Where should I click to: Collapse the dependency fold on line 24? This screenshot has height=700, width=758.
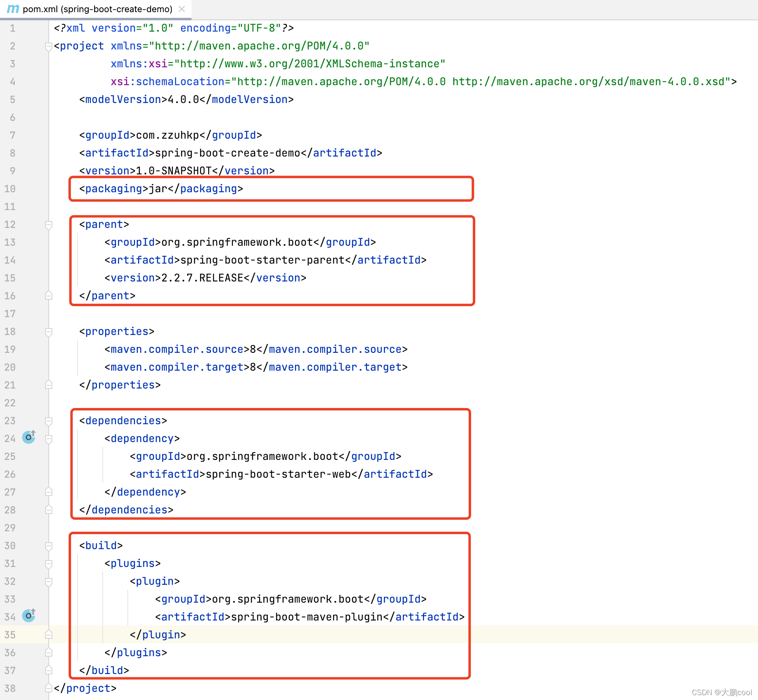coord(48,439)
